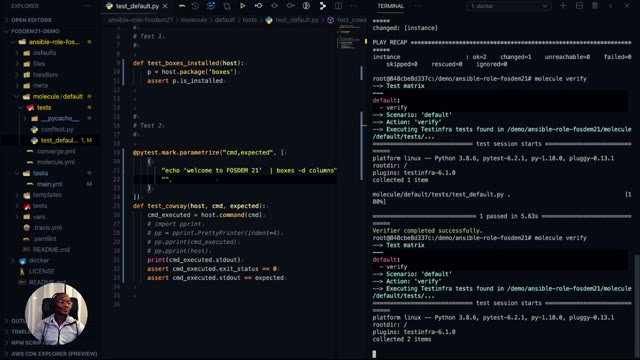Click 'tests' breadcrumb segment
This screenshot has height=360, width=640.
pyautogui.click(x=250, y=20)
